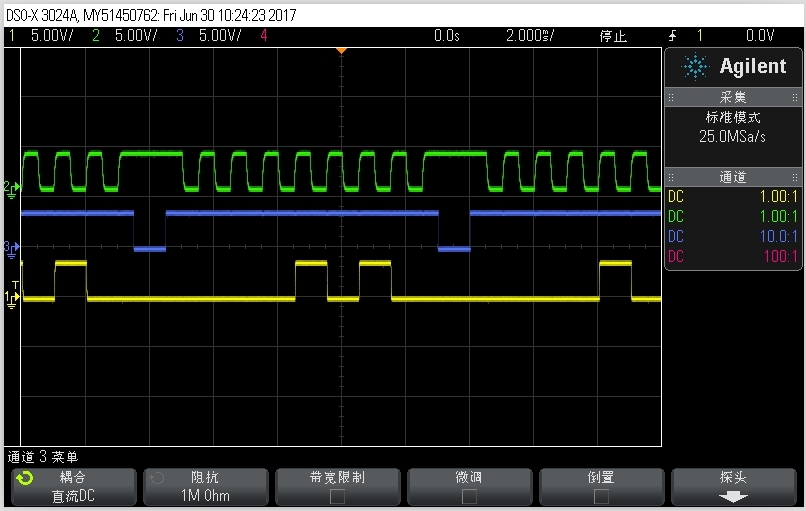Click the 0.0s time delay value
This screenshot has width=806, height=511.
click(x=447, y=35)
